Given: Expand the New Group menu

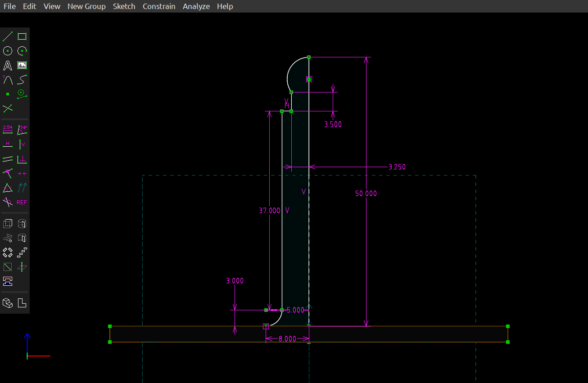Looking at the screenshot, I should pyautogui.click(x=86, y=6).
